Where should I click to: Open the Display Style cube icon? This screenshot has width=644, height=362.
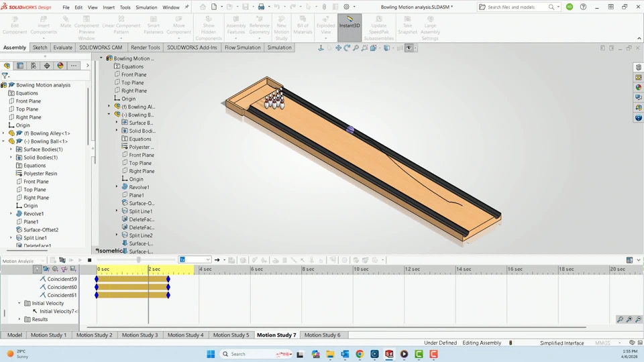coord(386,48)
